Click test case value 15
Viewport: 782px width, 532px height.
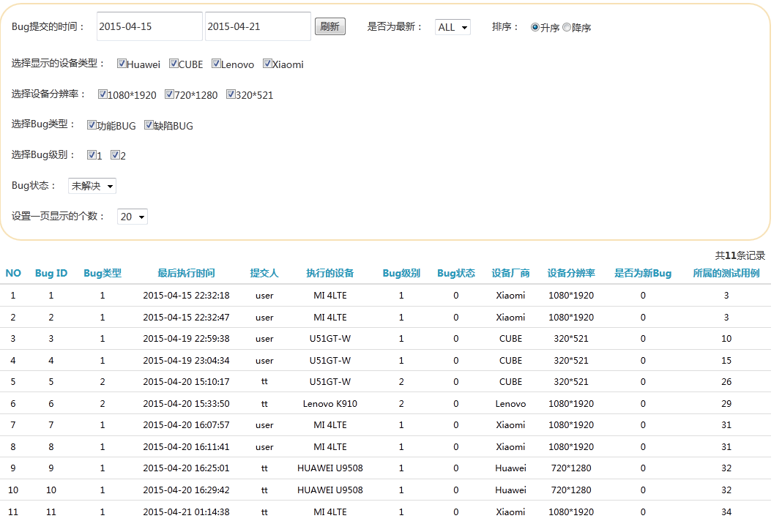[726, 361]
